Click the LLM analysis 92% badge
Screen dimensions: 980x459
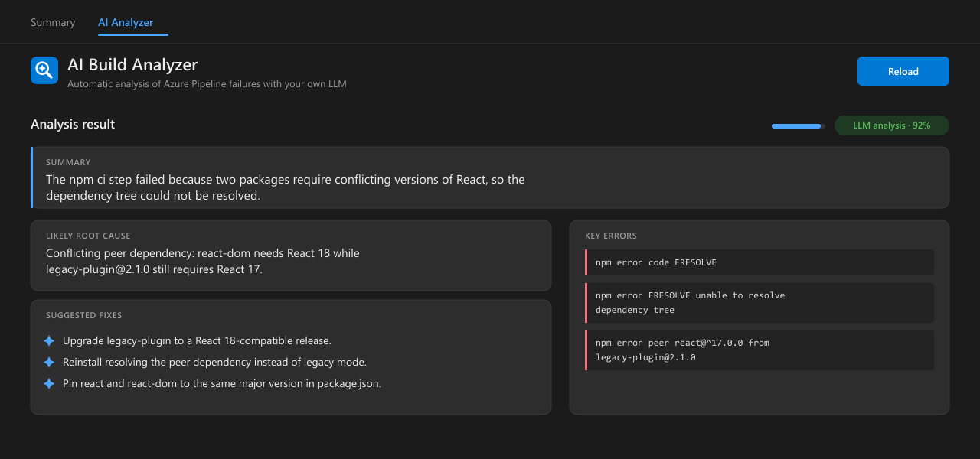[892, 125]
